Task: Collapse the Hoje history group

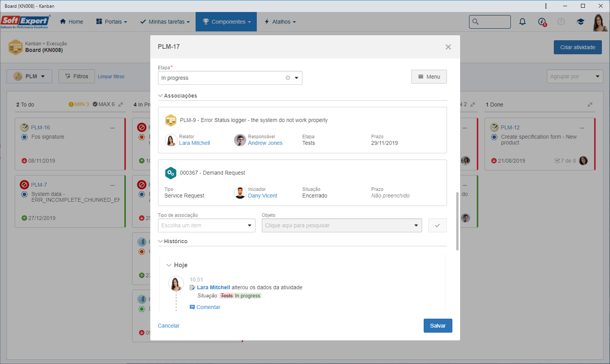Action: pos(169,265)
